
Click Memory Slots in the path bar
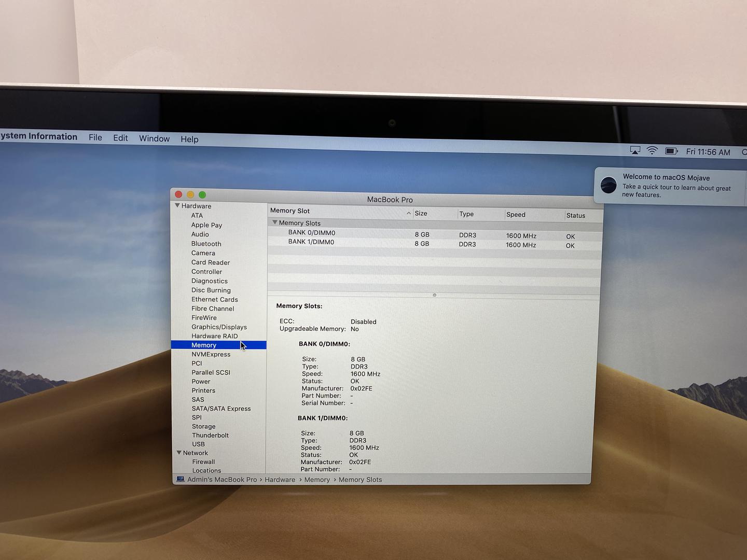361,480
